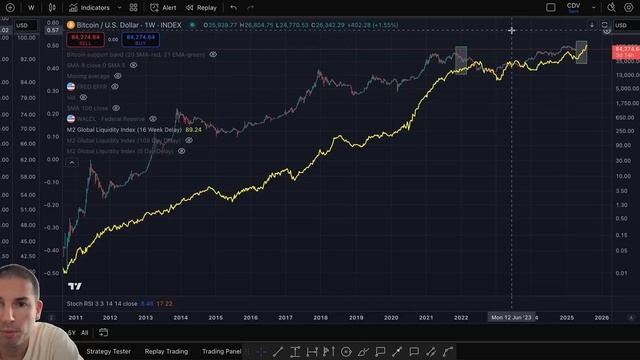Image resolution: width=640 pixels, height=360 pixels.
Task: Expand the layout dropdown arrow next to CDV
Action: (x=593, y=7)
